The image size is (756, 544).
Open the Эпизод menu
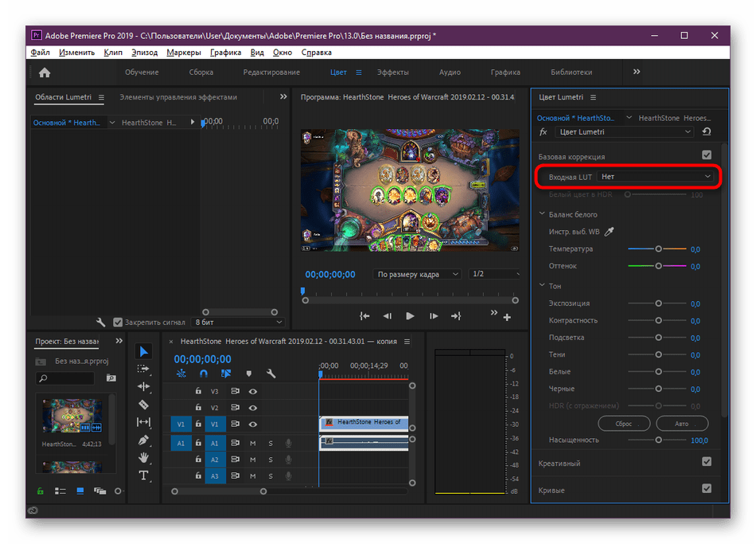coord(145,53)
